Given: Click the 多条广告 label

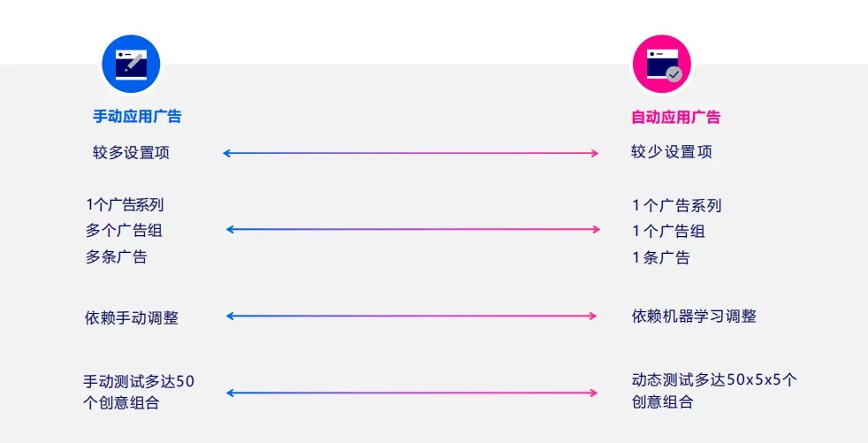Looking at the screenshot, I should 117,256.
